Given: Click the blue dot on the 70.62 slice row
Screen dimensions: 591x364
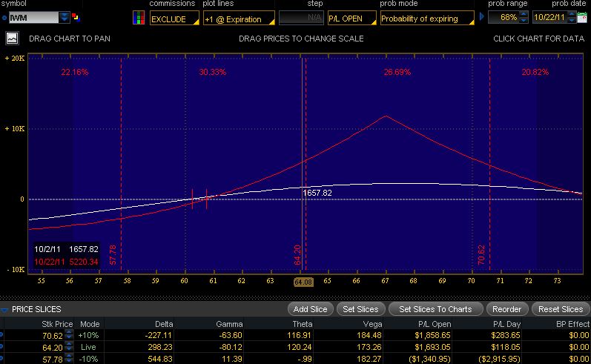Looking at the screenshot, I should [1, 334].
